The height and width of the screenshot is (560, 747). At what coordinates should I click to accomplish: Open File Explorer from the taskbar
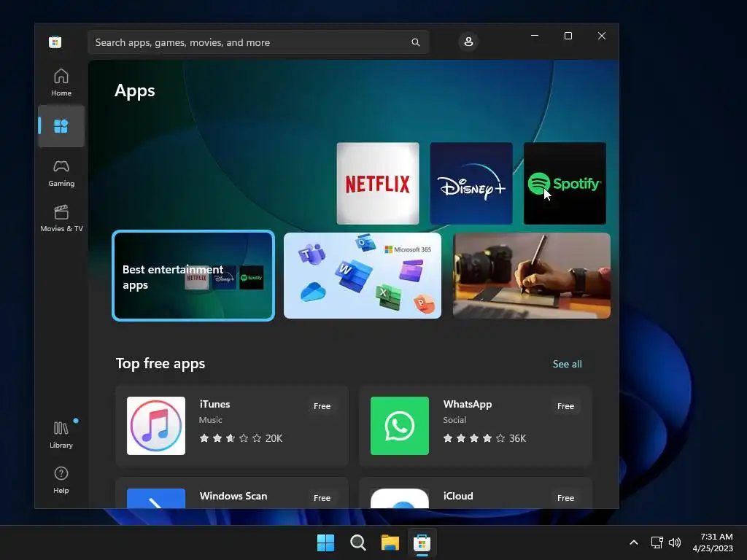click(x=390, y=542)
